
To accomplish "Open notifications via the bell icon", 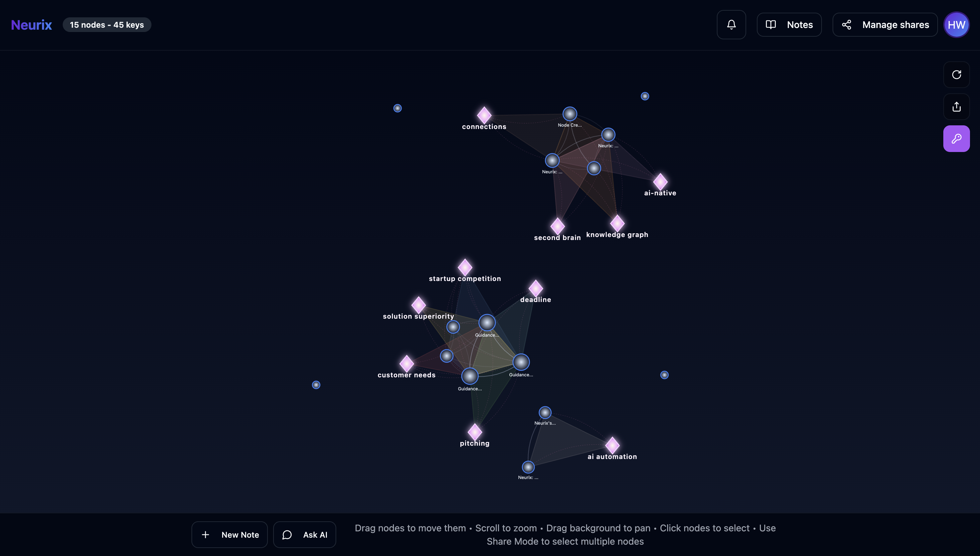I will point(731,24).
